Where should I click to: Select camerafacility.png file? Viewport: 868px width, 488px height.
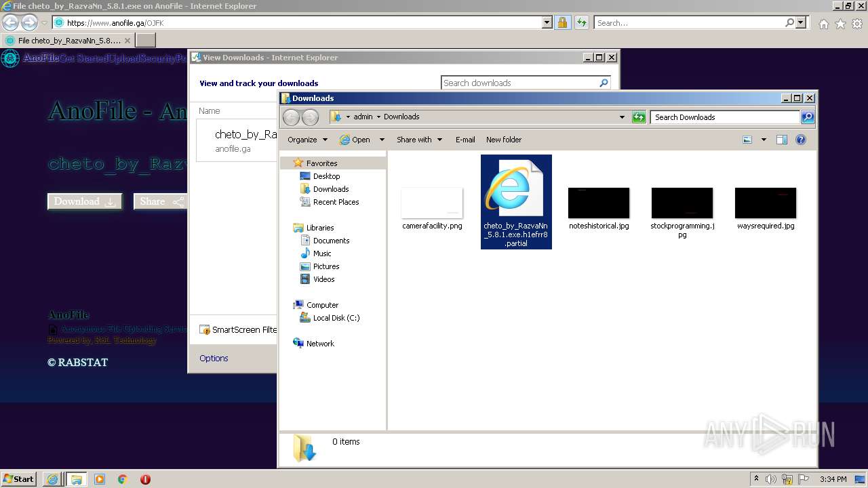click(x=432, y=209)
